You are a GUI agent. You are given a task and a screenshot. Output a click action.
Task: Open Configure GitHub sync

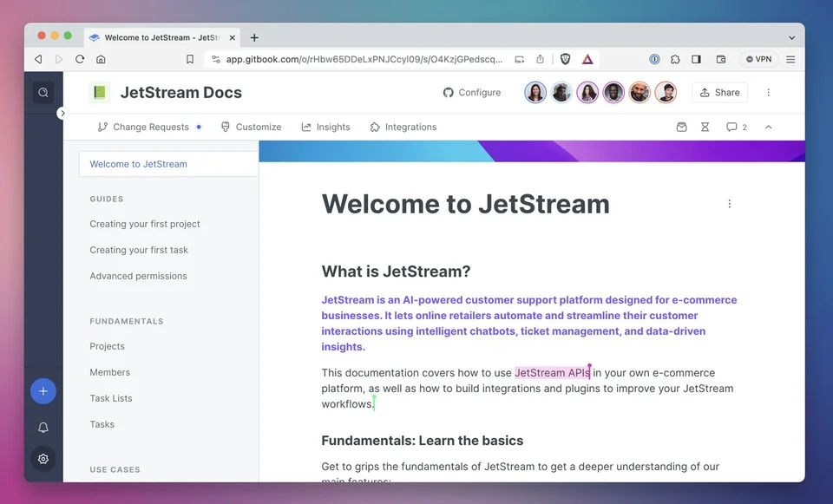tap(472, 93)
